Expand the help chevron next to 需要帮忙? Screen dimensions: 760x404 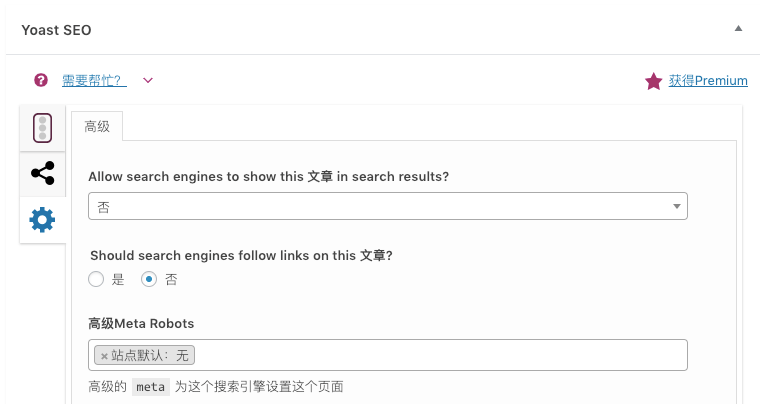point(148,80)
